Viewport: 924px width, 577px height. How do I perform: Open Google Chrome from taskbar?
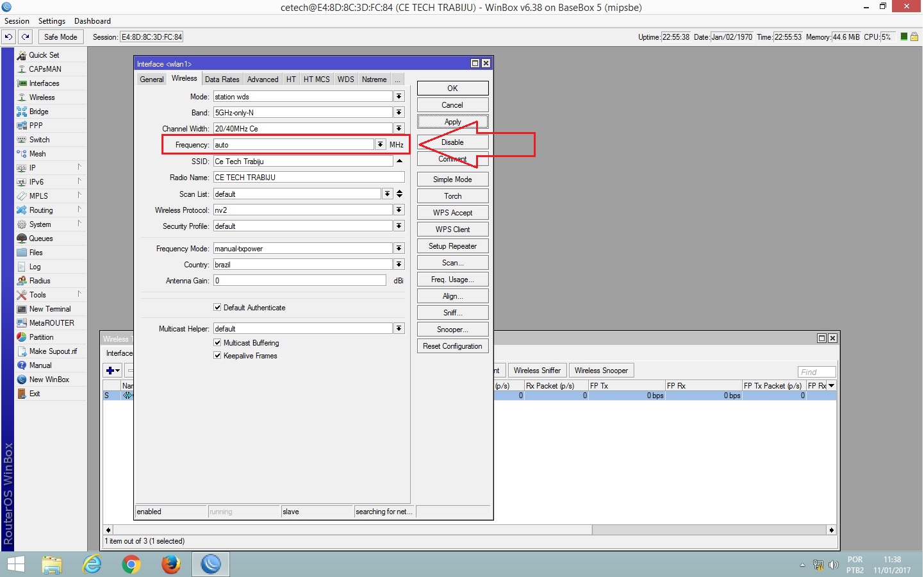tap(131, 564)
